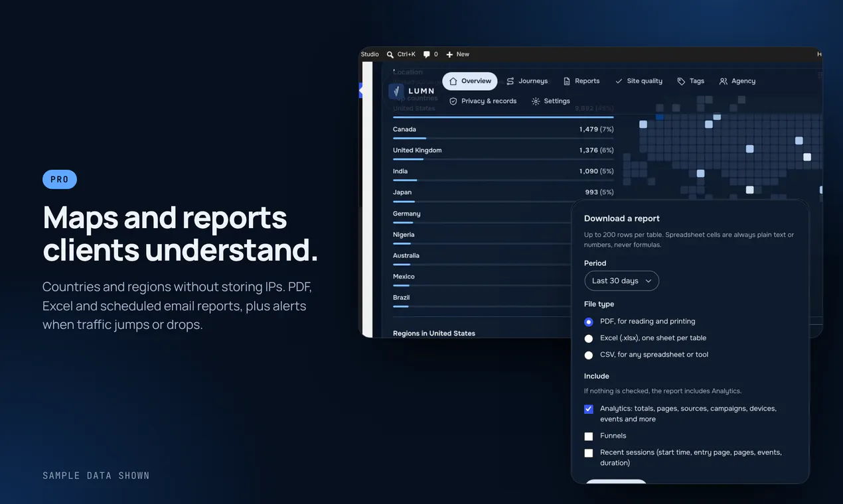Click the India country name
The height and width of the screenshot is (504, 843).
pyautogui.click(x=400, y=171)
